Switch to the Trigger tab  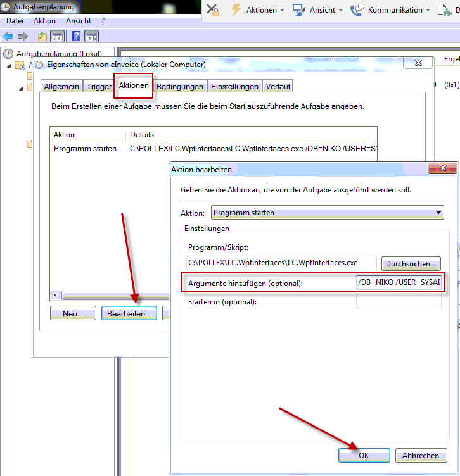coord(99,87)
